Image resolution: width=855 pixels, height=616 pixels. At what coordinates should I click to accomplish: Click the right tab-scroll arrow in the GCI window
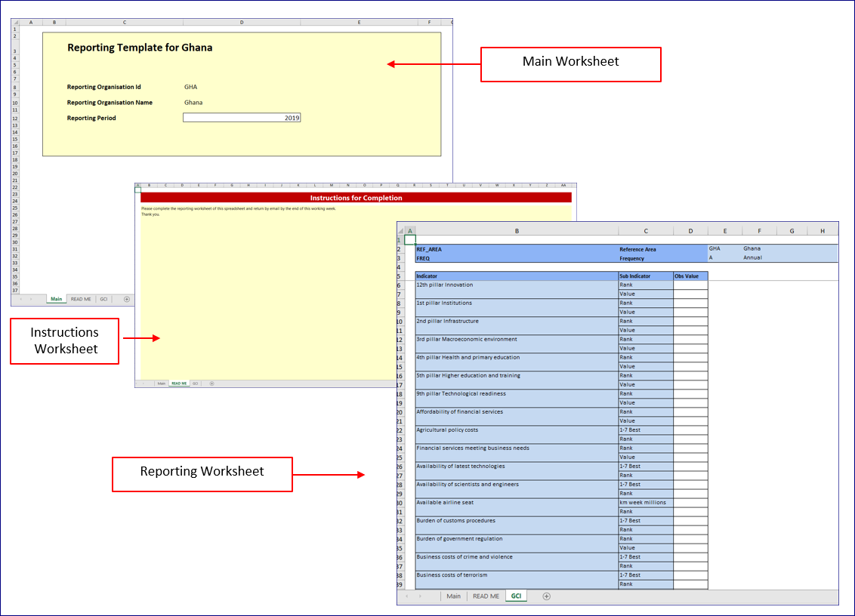tap(421, 596)
